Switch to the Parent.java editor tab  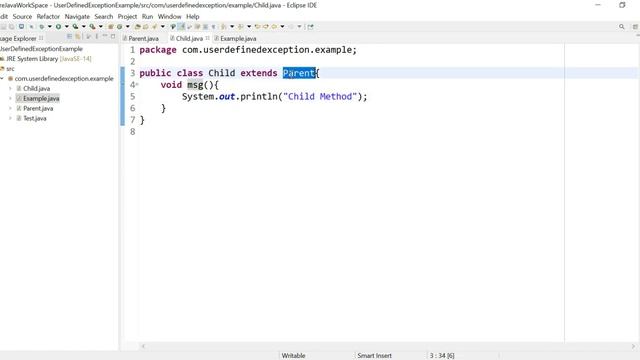[x=141, y=38]
